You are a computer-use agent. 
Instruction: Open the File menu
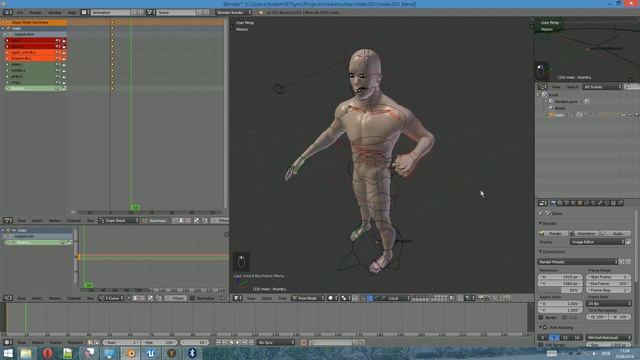coord(20,12)
